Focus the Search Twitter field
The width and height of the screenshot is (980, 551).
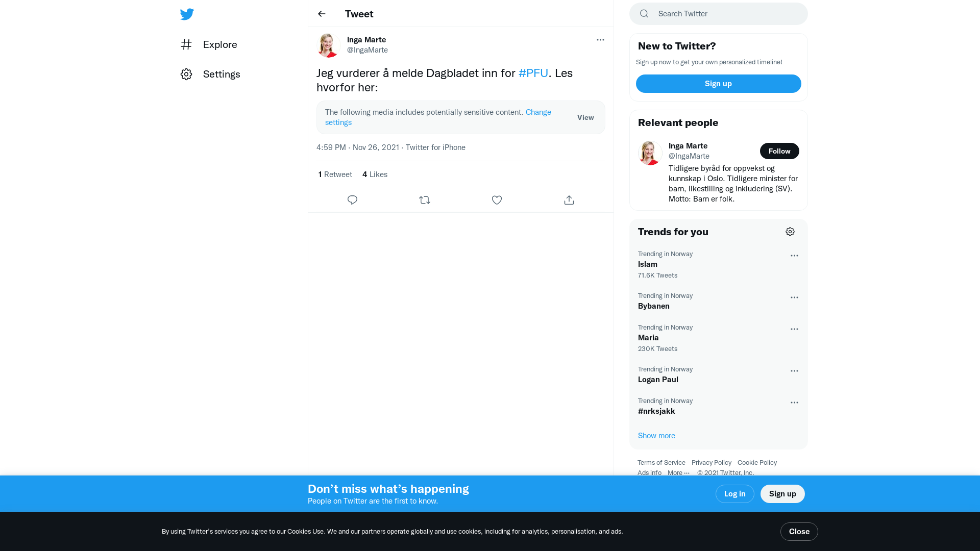(725, 14)
